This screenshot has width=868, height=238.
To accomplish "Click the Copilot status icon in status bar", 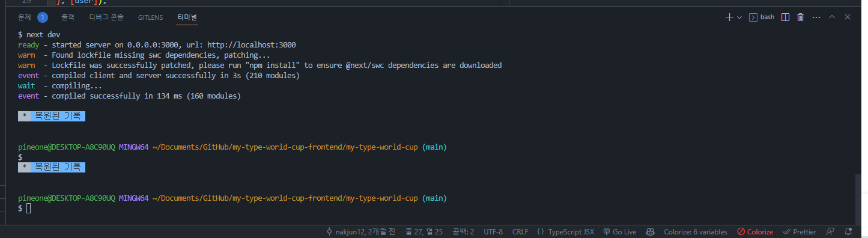I will coord(650,232).
